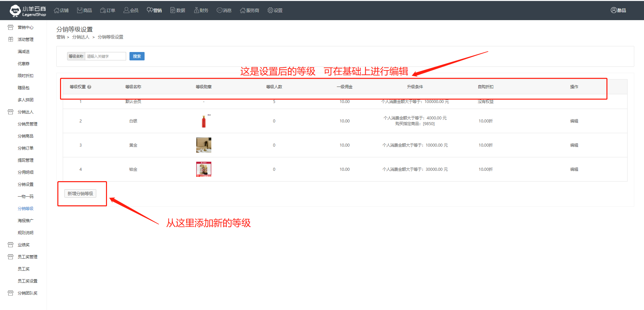
Task: Open the 店铺 store menu
Action: (61, 10)
